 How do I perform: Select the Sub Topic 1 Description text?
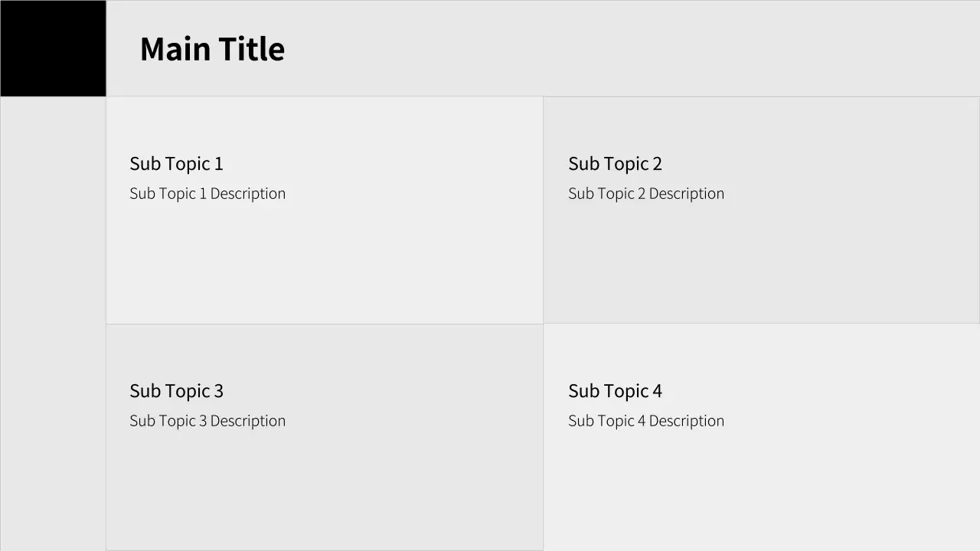[207, 194]
